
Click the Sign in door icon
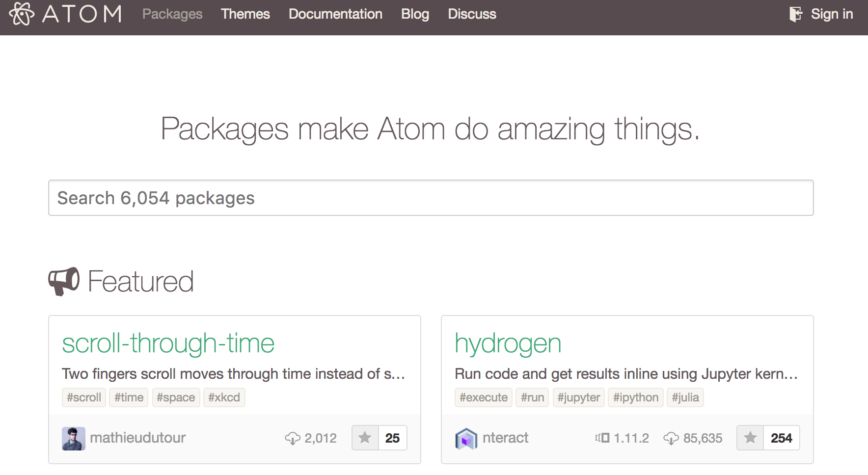click(795, 14)
